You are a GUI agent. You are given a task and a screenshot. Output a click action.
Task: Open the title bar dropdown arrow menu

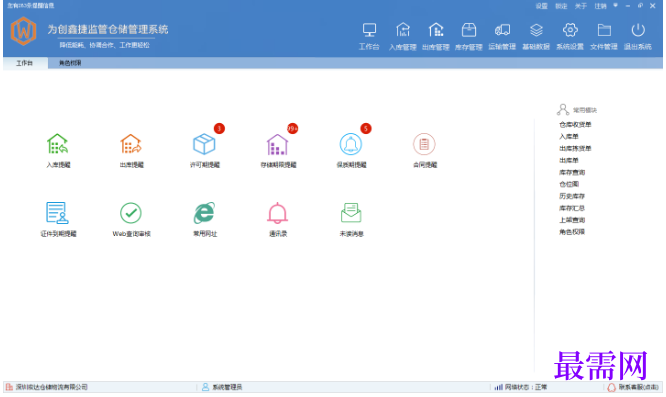point(615,6)
